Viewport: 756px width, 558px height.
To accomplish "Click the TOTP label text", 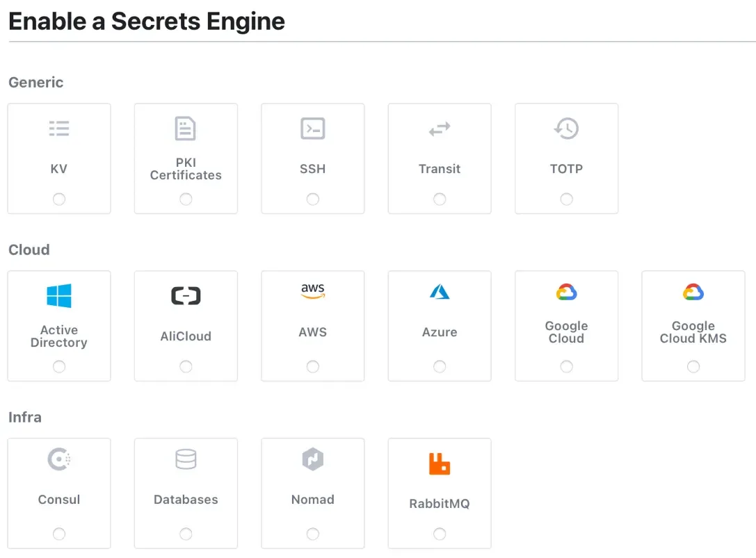I will point(566,169).
